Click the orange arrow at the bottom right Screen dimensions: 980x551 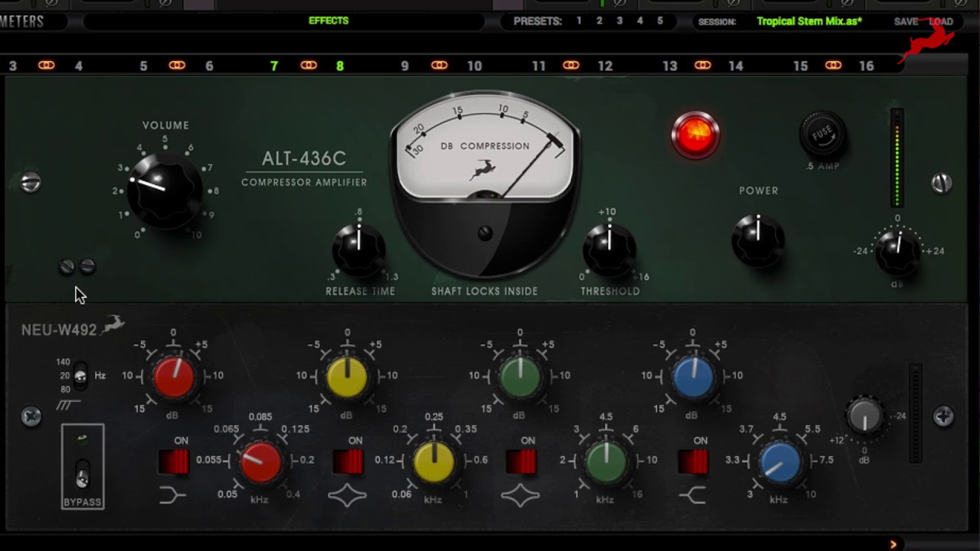click(x=893, y=544)
